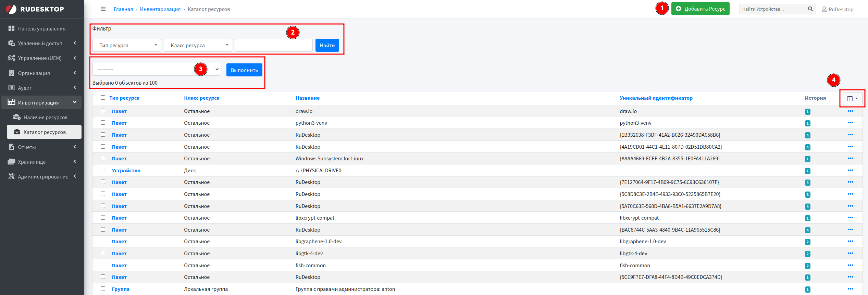This screenshot has width=868, height=295.
Task: Expand the Отчеты sidebar menu
Action: tap(42, 147)
